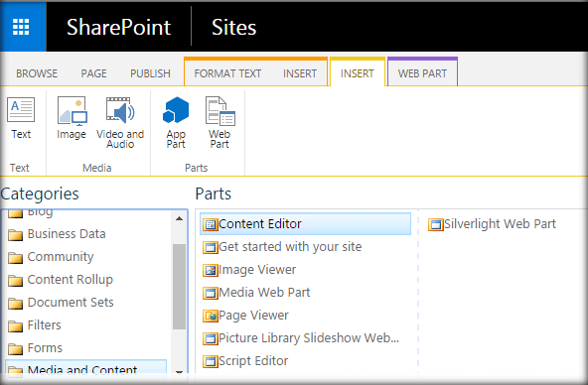Click the Content Rollup folder icon
Viewport: 588px width, 385px height.
(x=15, y=281)
